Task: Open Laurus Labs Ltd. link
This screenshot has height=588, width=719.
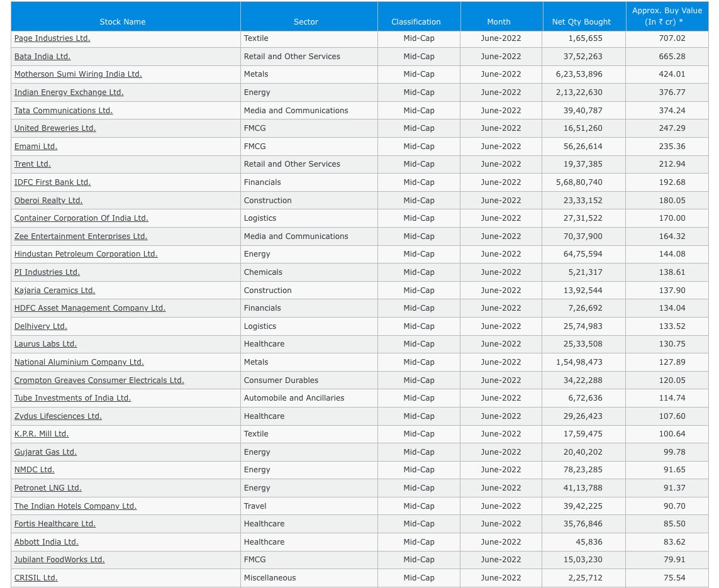Action: (x=45, y=344)
